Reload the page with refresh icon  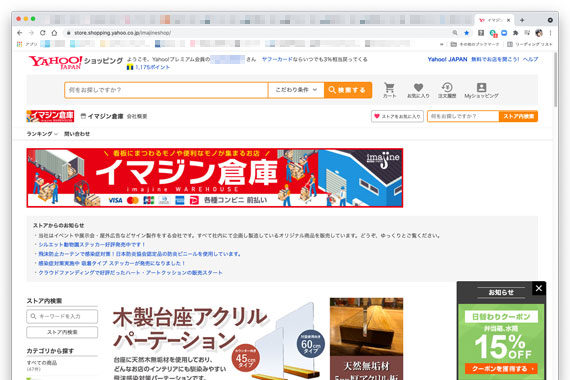(x=43, y=33)
